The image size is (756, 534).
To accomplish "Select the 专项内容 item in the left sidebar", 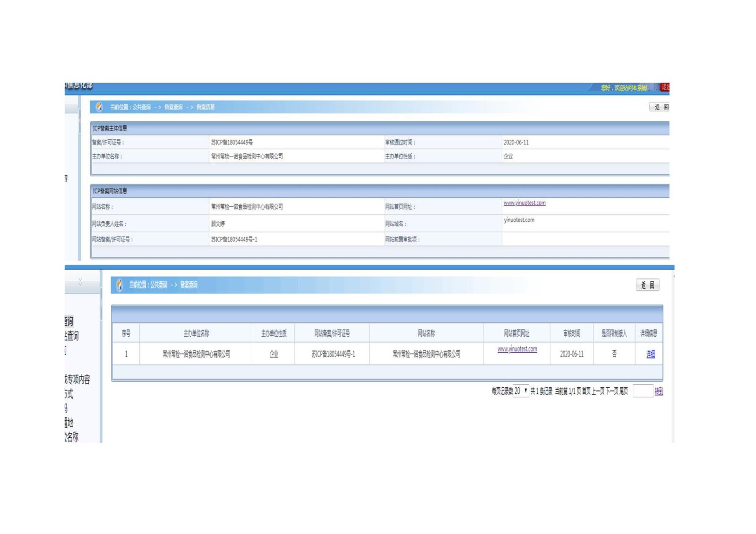I will click(x=77, y=379).
